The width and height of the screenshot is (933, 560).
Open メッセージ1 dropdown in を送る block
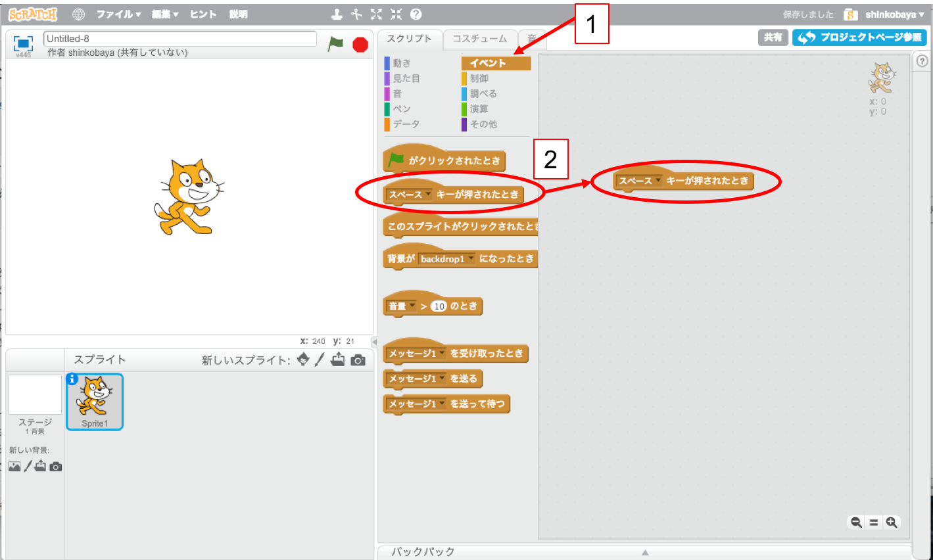442,379
